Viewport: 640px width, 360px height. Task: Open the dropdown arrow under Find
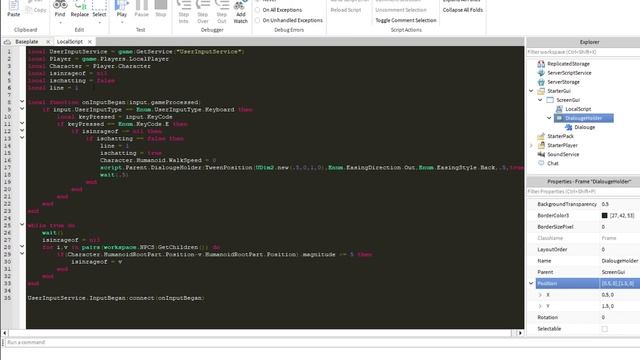(x=60, y=22)
